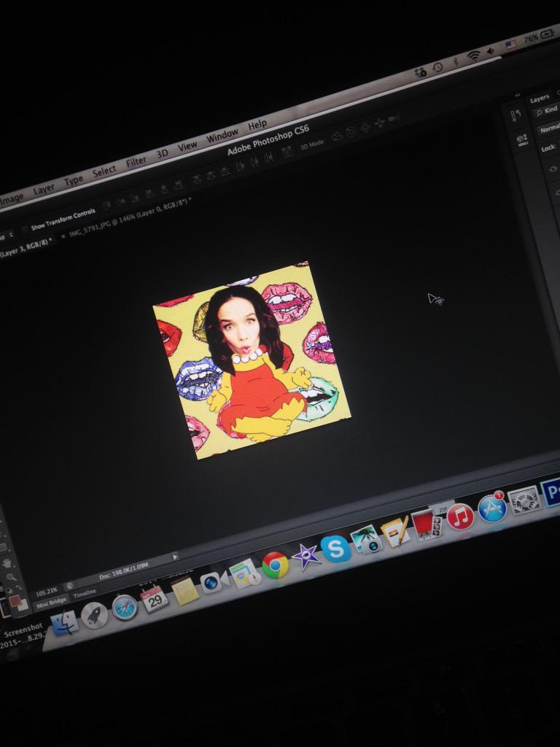Open the Mini Bridge tab
The width and height of the screenshot is (560, 747).
[x=51, y=602]
